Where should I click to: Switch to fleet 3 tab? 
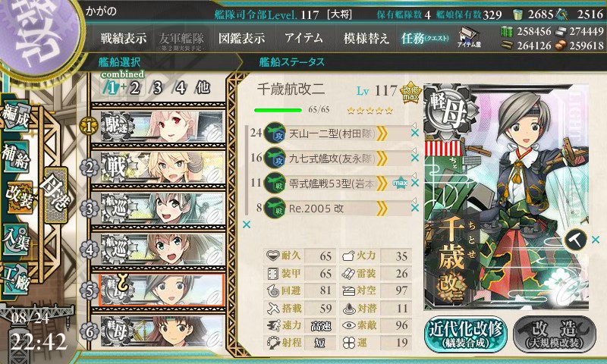(x=157, y=88)
